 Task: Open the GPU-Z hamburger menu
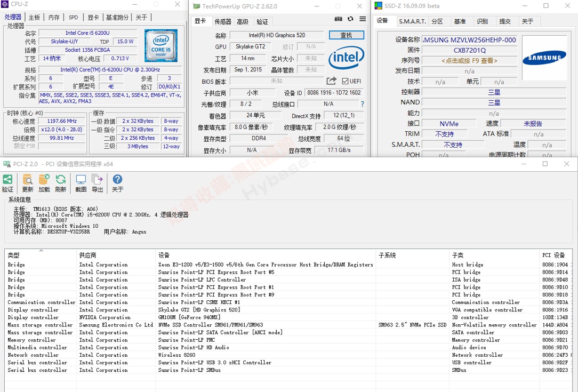point(363,19)
